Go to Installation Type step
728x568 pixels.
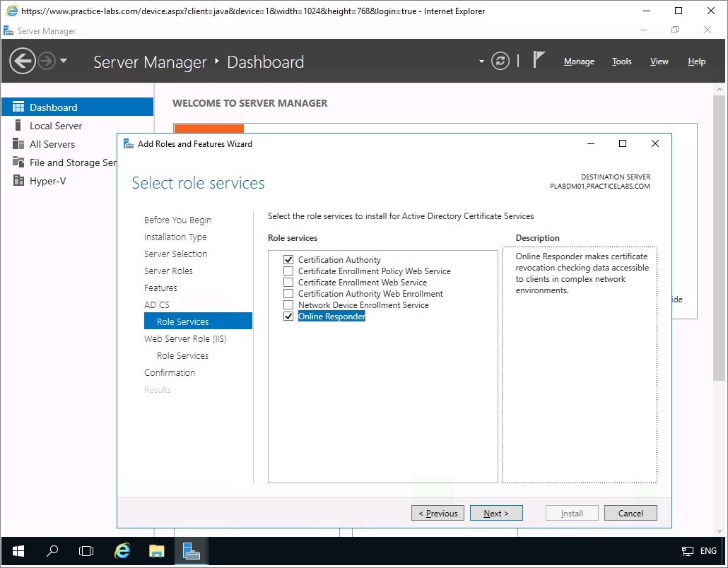click(175, 237)
